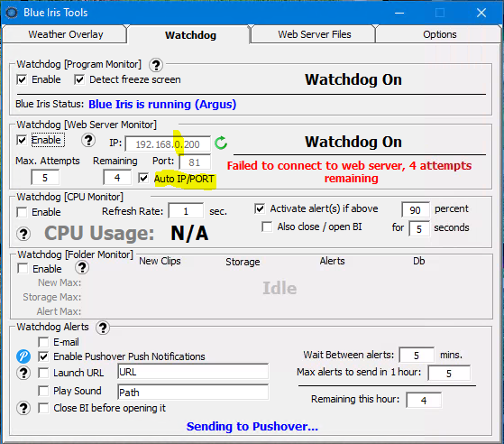Click the Blue Iris Tools title icon
504x444 pixels.
click(x=12, y=13)
